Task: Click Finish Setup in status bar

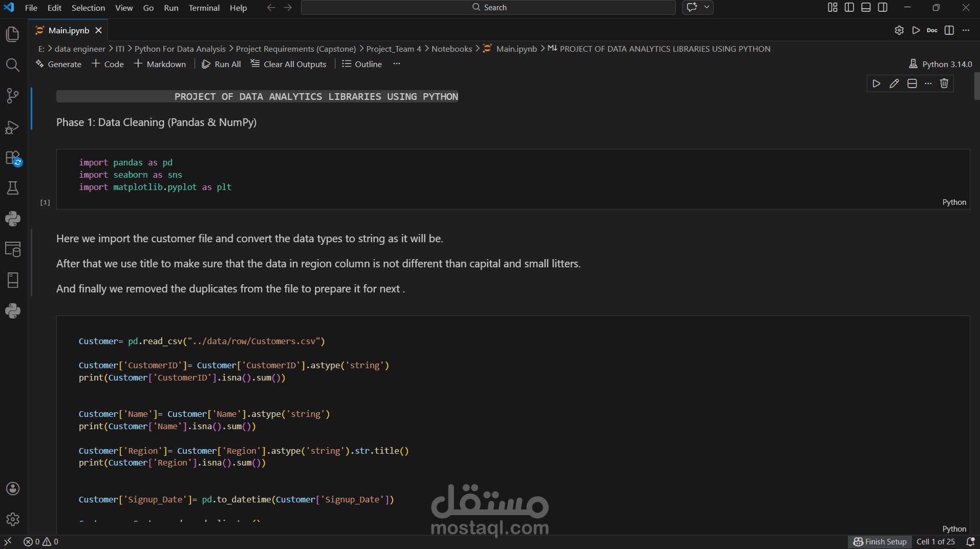Action: [880, 542]
